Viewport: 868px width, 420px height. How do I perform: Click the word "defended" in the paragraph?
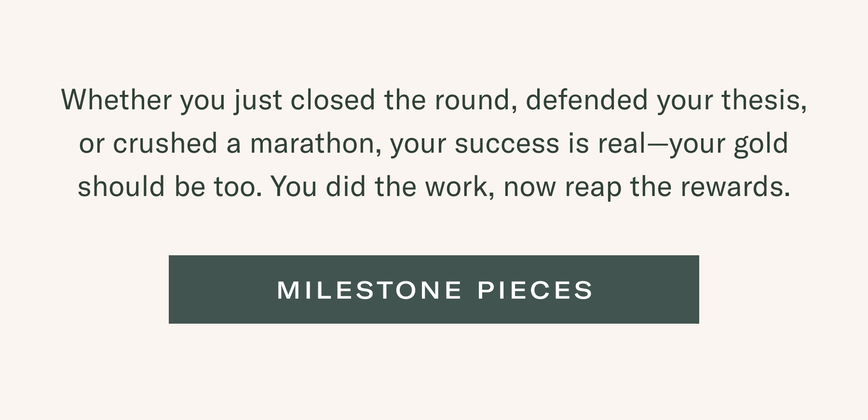(x=586, y=100)
